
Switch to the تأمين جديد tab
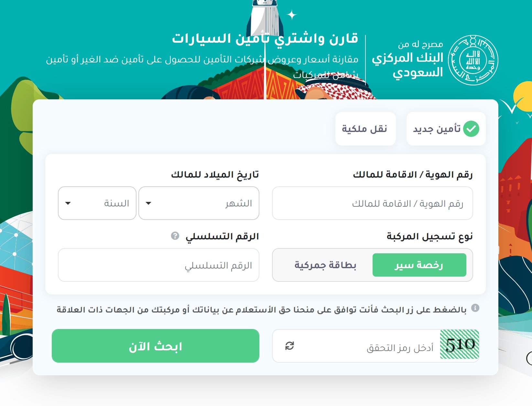tap(446, 129)
